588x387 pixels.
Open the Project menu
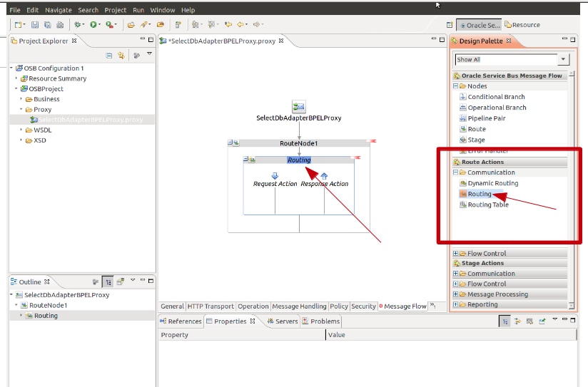(x=116, y=10)
